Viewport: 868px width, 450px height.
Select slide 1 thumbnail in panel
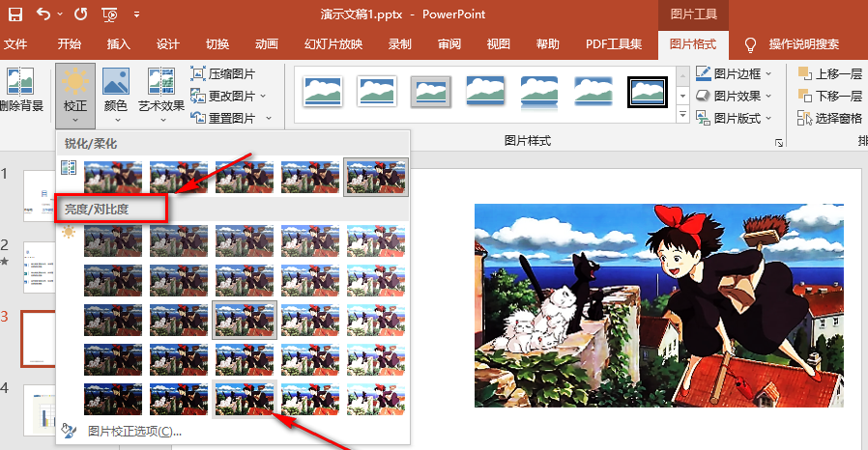pos(39,196)
